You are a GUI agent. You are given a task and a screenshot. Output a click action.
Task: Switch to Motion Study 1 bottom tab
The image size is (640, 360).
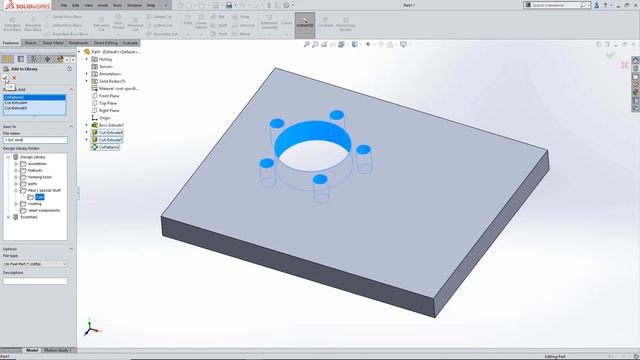(x=58, y=350)
